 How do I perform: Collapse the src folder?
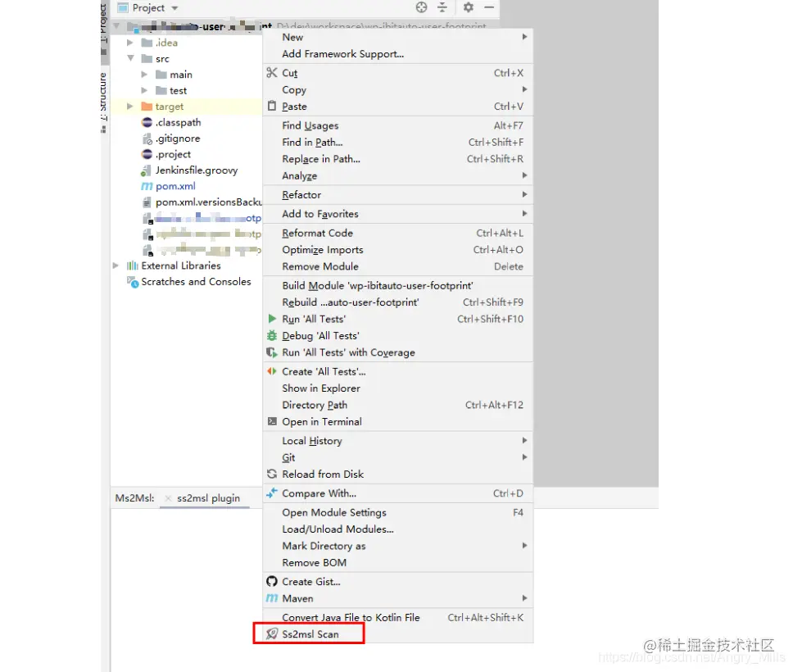click(x=130, y=58)
